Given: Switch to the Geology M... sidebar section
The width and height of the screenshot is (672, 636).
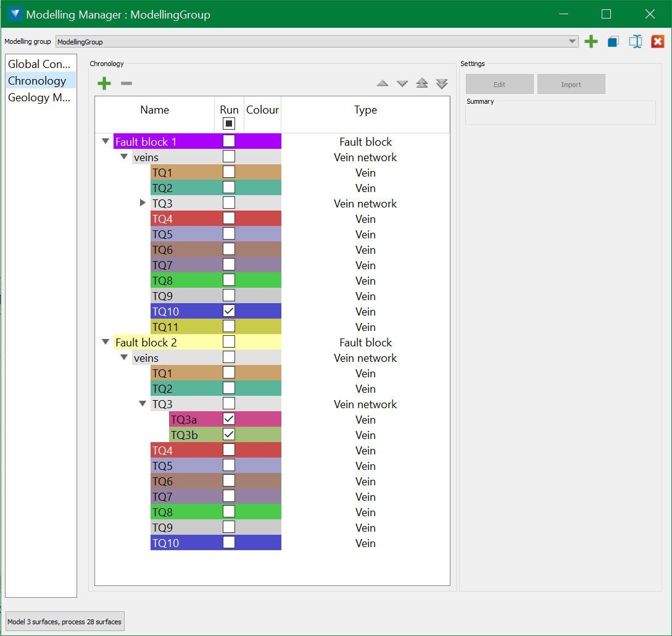Looking at the screenshot, I should pyautogui.click(x=40, y=98).
